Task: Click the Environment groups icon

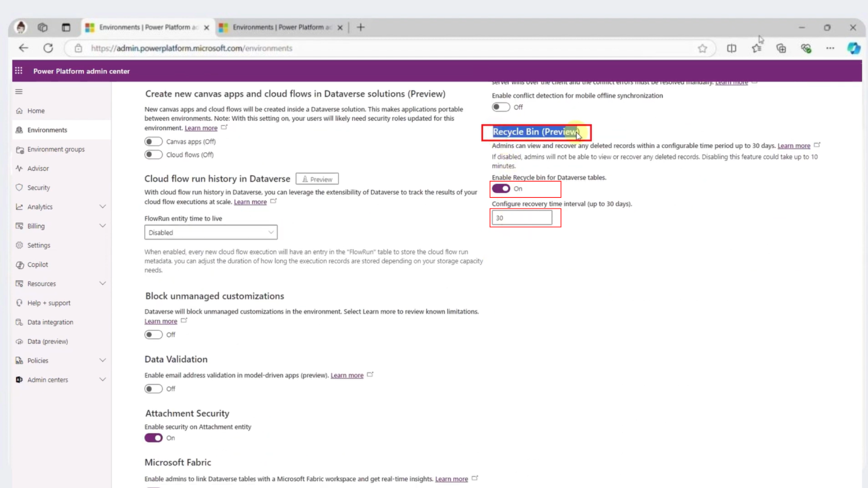Action: point(19,150)
